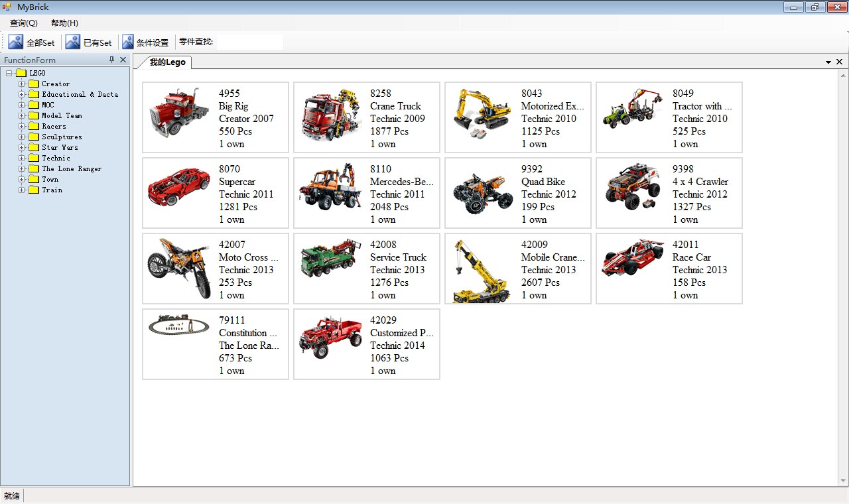The height and width of the screenshot is (504, 849).
Task: Pin the FunctionForm panel
Action: pos(112,60)
